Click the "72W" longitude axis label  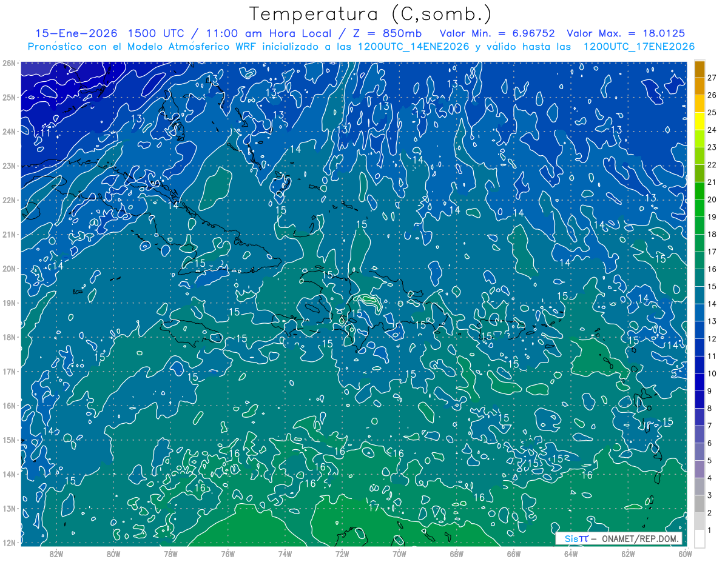pos(342,554)
